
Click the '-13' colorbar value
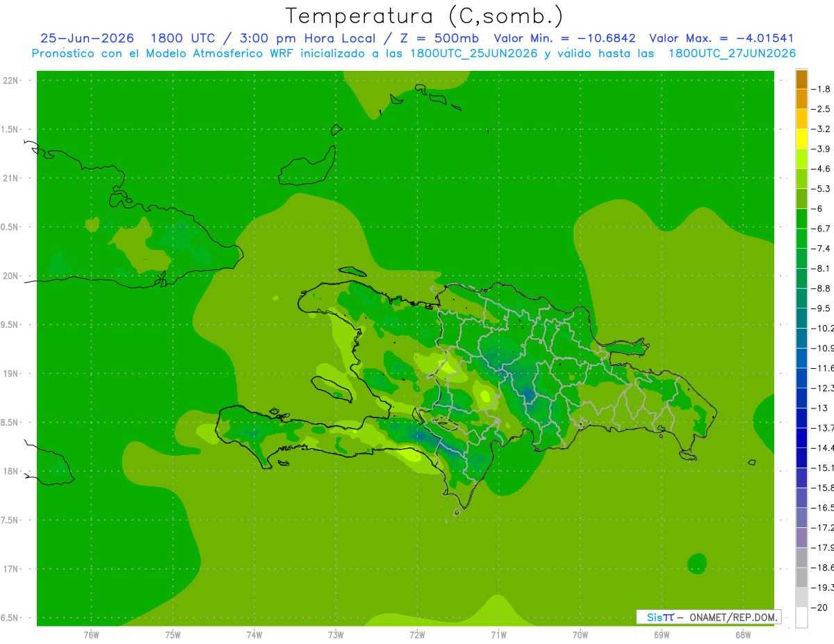click(x=819, y=408)
